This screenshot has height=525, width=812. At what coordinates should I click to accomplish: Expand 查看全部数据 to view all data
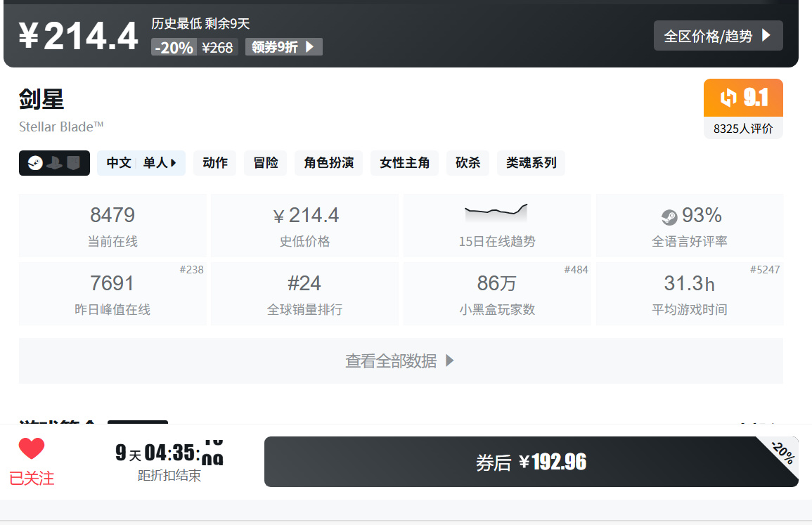point(401,361)
